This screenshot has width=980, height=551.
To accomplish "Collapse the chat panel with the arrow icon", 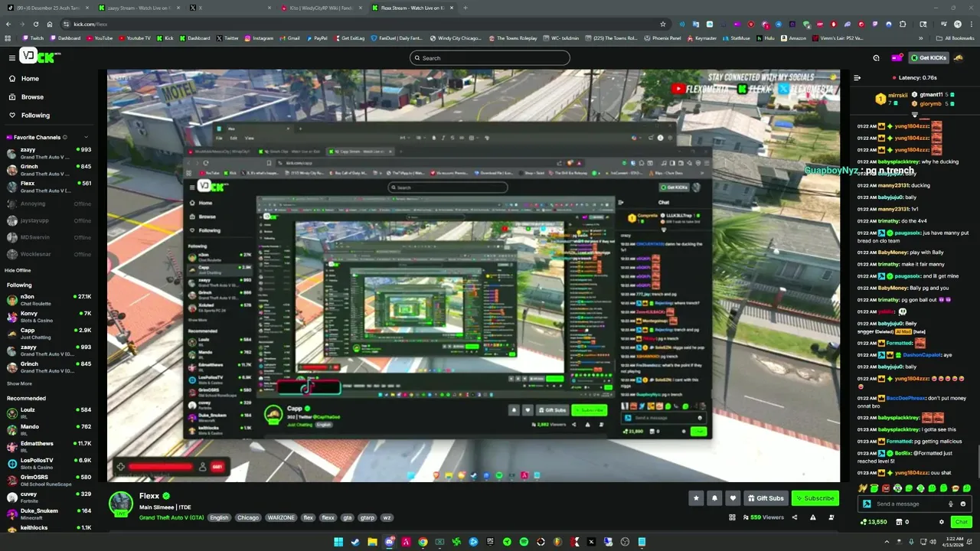I will pos(857,77).
